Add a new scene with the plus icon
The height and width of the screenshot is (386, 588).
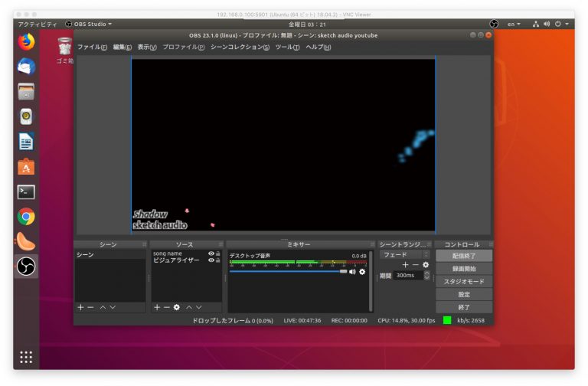[80, 307]
